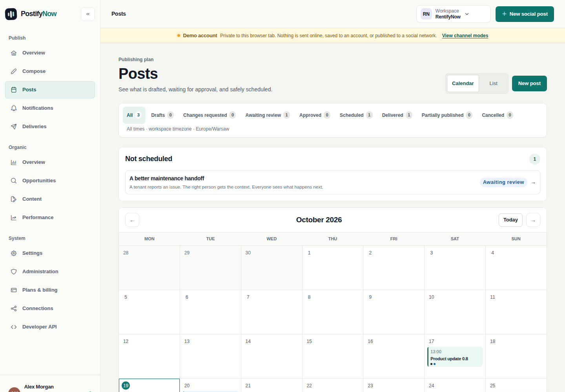Open the Content document icon
The width and height of the screenshot is (565, 392).
pyautogui.click(x=14, y=199)
